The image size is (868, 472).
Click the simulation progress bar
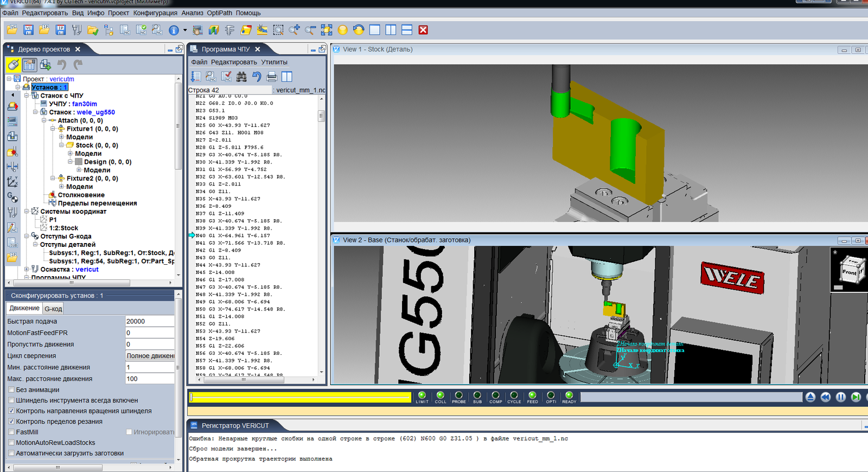[691, 397]
